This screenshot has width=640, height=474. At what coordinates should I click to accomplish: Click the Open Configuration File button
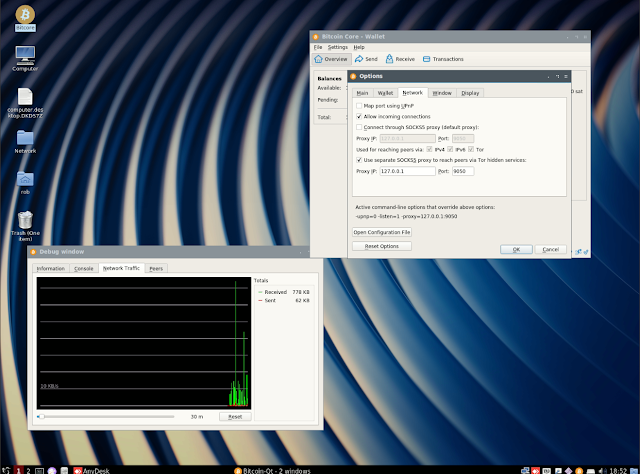point(382,232)
